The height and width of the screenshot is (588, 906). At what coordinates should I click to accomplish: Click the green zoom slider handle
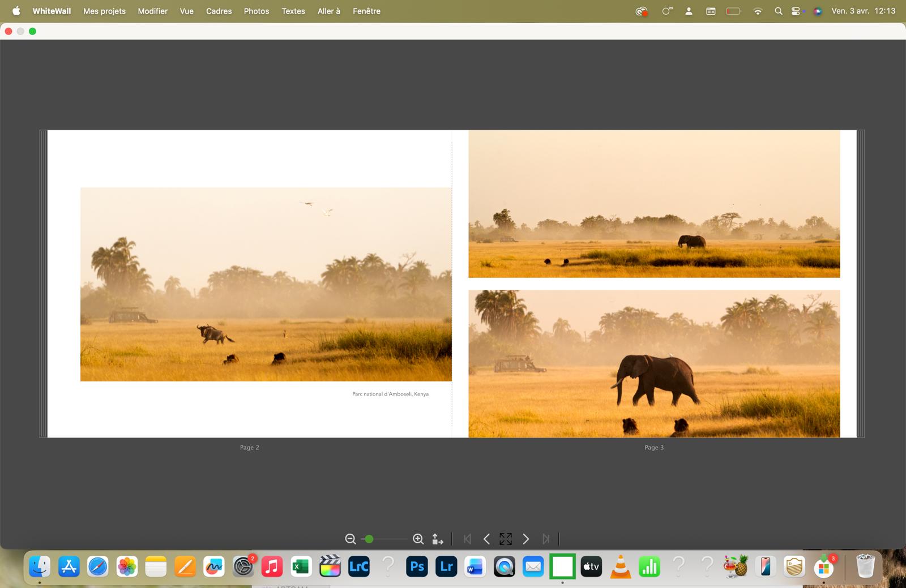point(369,539)
